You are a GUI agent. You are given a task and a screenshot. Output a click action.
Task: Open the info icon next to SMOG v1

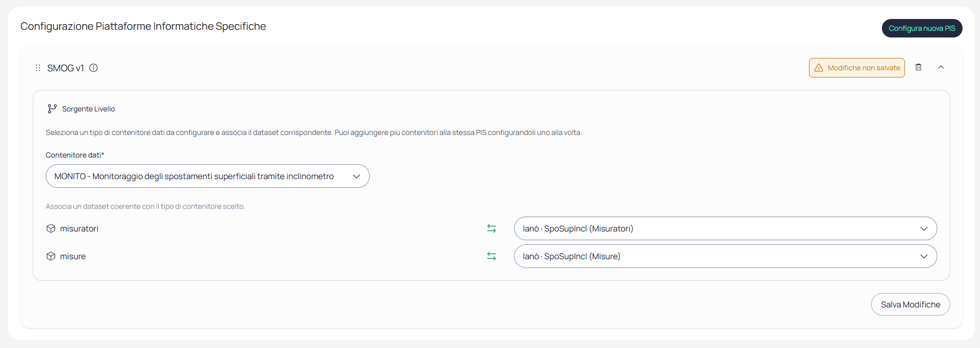pos(93,68)
